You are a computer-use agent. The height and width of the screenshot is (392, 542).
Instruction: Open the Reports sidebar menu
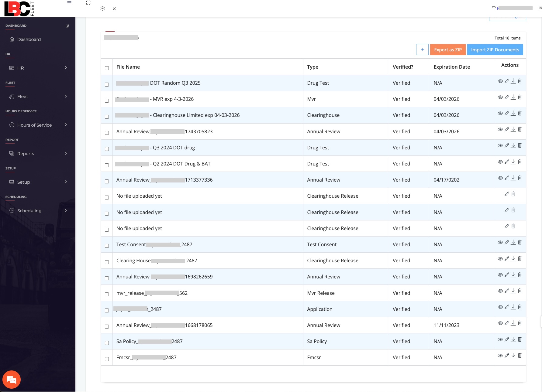38,154
